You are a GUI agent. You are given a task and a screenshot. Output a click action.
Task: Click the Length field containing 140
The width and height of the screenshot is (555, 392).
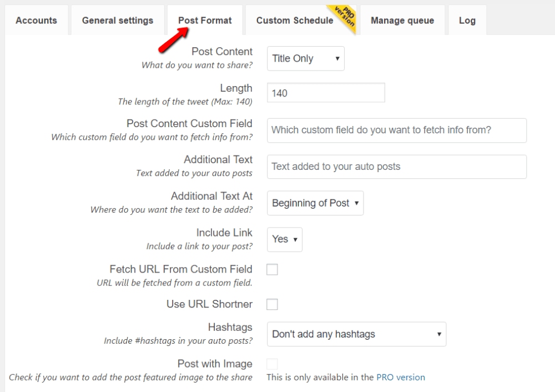(x=326, y=93)
